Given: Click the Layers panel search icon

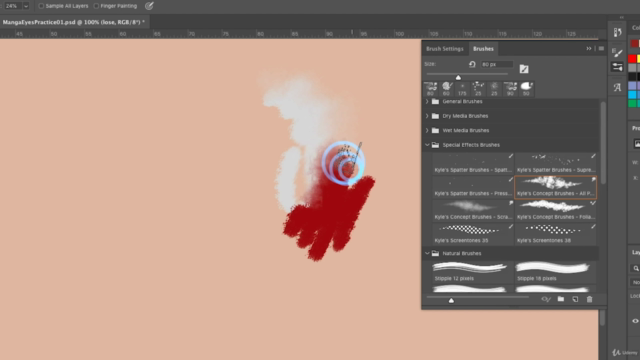Looking at the screenshot, I should click(x=636, y=268).
